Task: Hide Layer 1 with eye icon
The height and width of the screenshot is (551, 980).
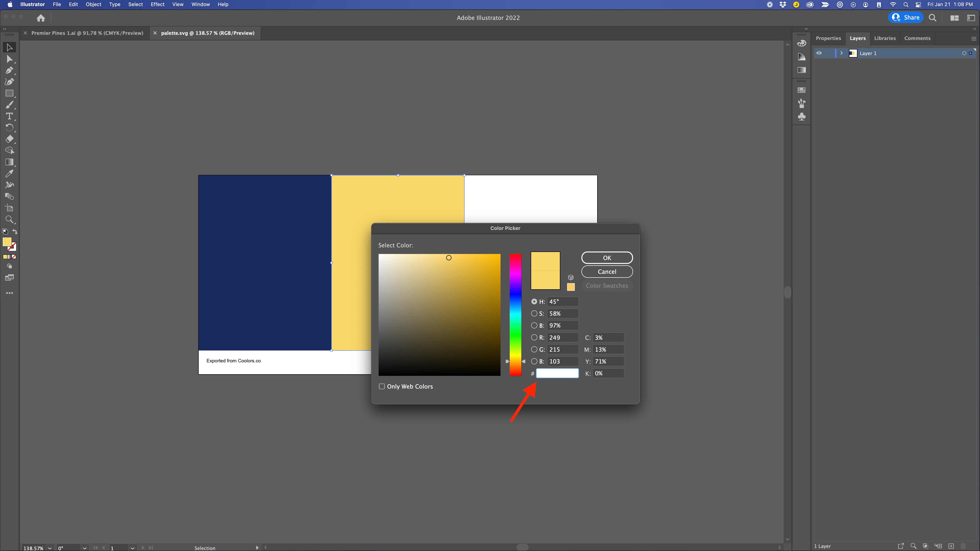Action: click(819, 53)
